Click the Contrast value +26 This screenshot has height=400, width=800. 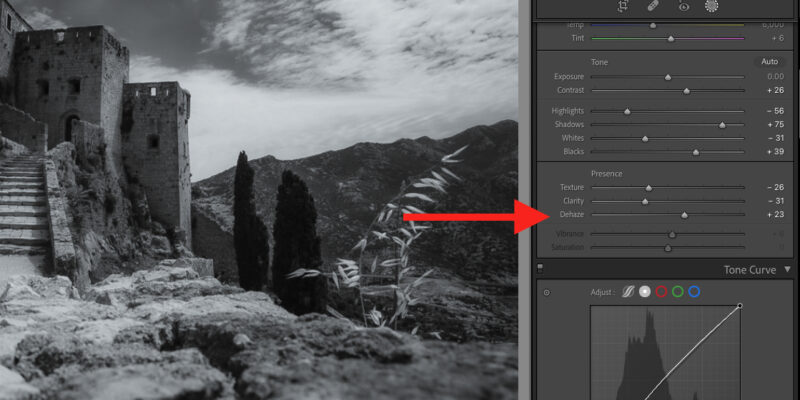[776, 90]
